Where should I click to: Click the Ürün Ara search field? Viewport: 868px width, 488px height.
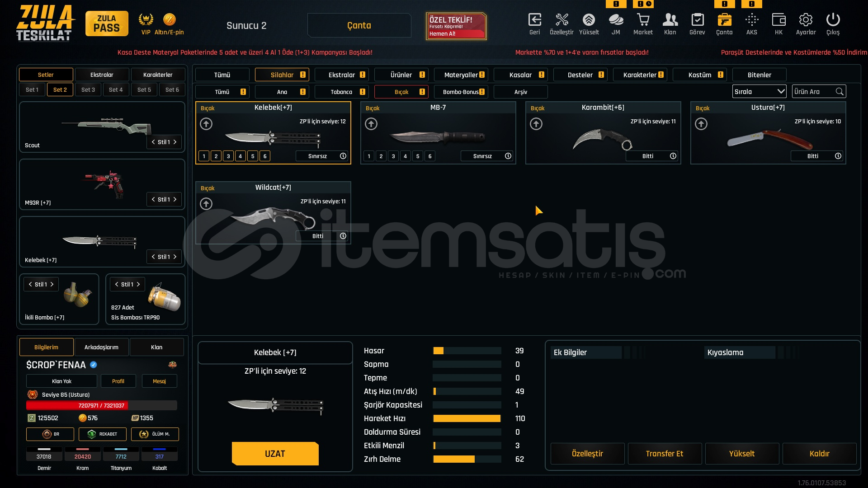[819, 92]
